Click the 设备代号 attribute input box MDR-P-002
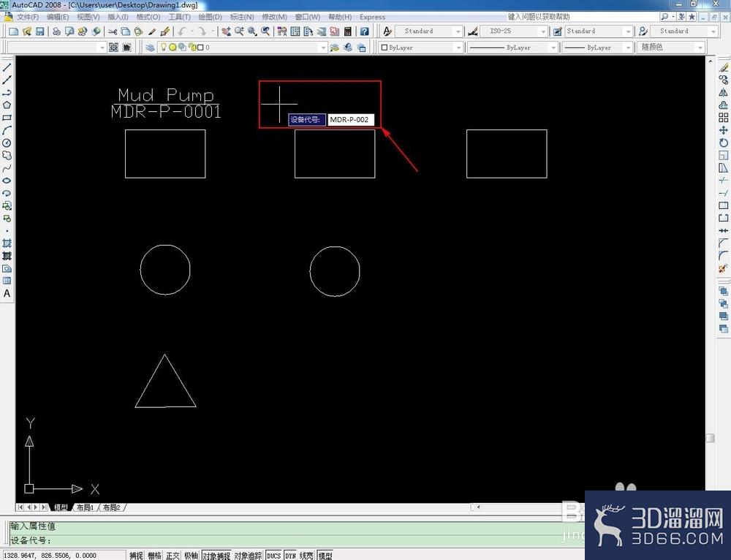The image size is (731, 560). click(351, 119)
